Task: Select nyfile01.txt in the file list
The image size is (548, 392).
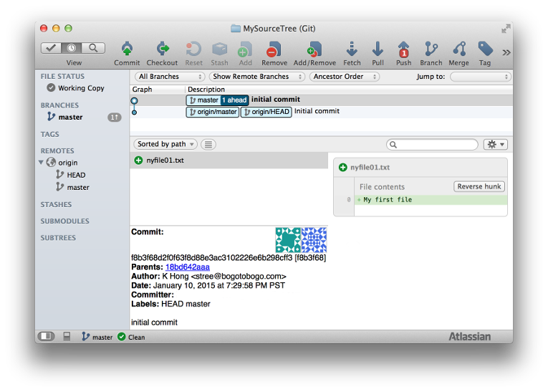Action: (229, 161)
